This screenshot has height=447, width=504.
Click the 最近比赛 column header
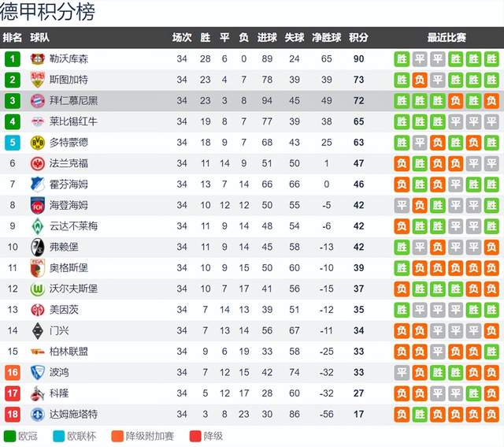[447, 38]
